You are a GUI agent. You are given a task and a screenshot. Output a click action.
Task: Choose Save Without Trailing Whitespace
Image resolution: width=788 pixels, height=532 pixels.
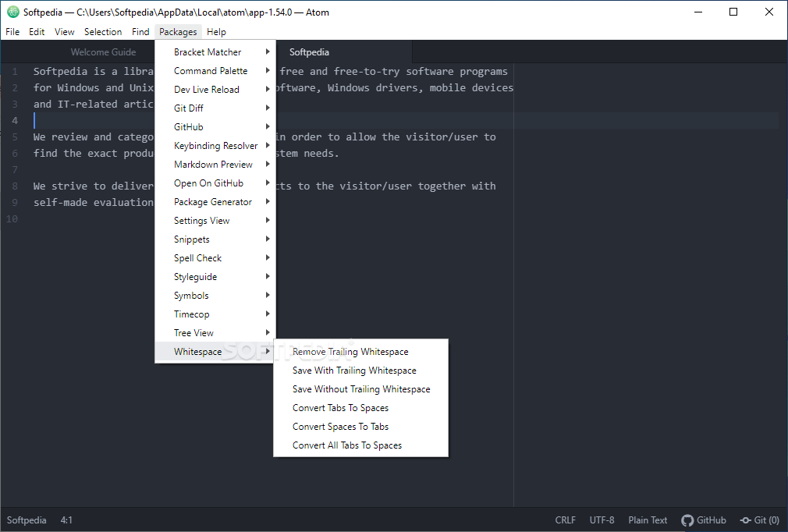coord(360,389)
